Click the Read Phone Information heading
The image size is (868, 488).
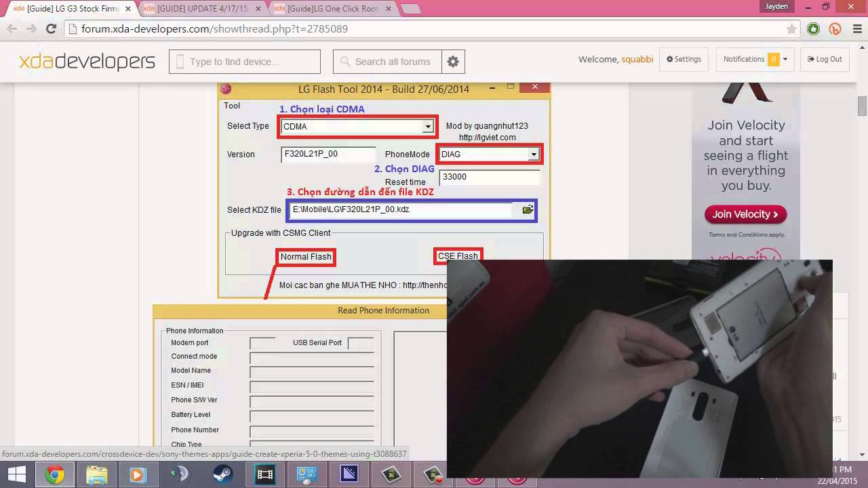point(383,310)
